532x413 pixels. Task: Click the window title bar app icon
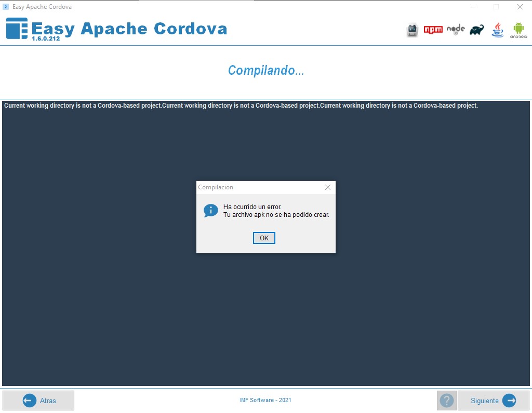pos(5,7)
